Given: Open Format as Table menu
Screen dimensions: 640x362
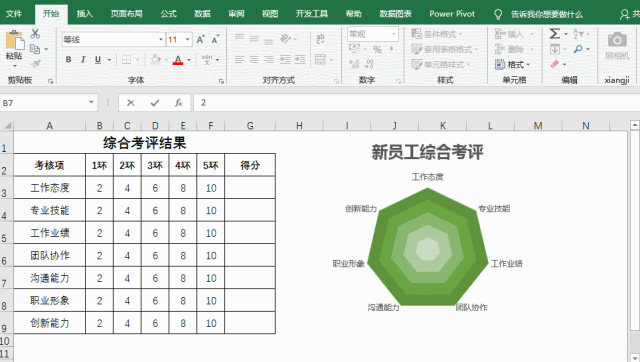Looking at the screenshot, I should pos(444,49).
